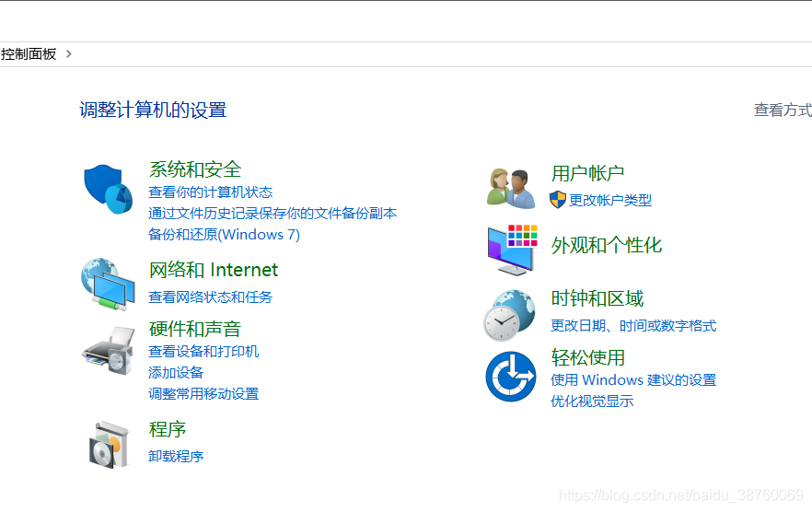This screenshot has width=812, height=512.
Task: Open the 外观和个性化 heading
Action: tap(607, 245)
